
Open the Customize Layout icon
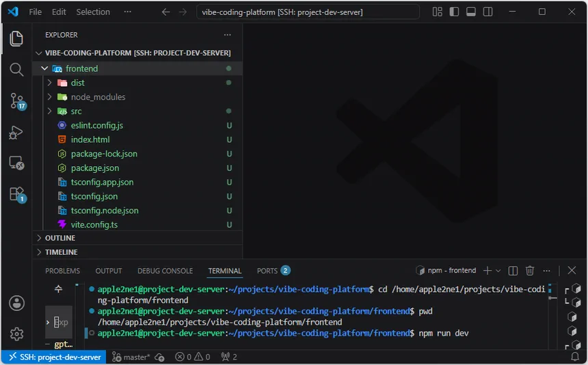tap(438, 12)
